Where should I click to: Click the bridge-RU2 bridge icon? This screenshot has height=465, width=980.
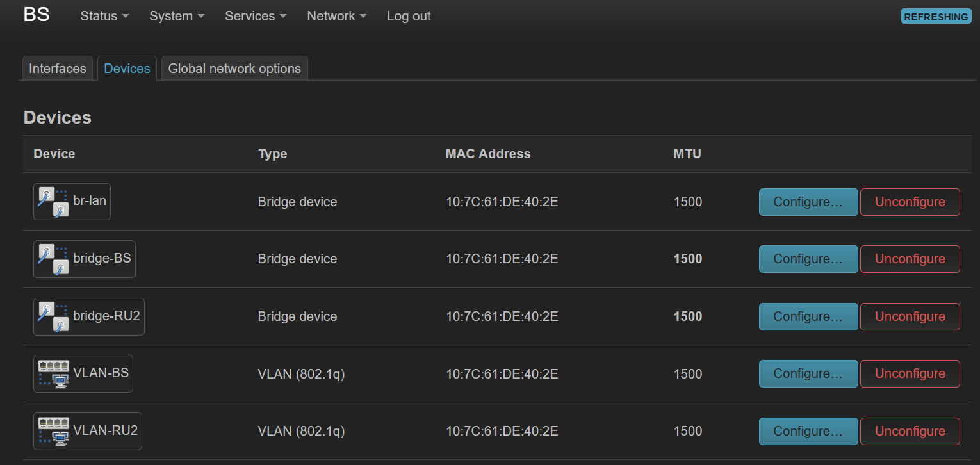(x=53, y=316)
